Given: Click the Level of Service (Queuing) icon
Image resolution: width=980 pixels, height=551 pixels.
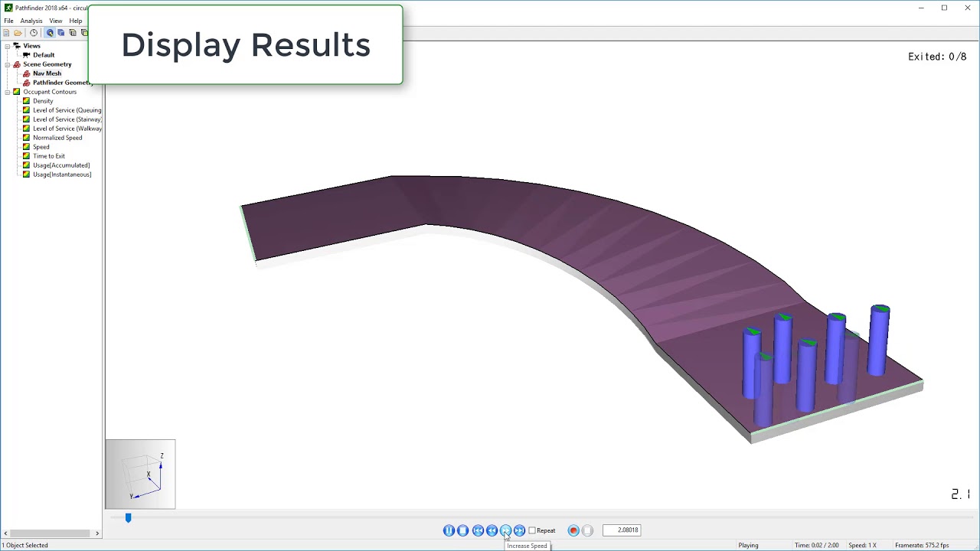Looking at the screenshot, I should tap(27, 110).
